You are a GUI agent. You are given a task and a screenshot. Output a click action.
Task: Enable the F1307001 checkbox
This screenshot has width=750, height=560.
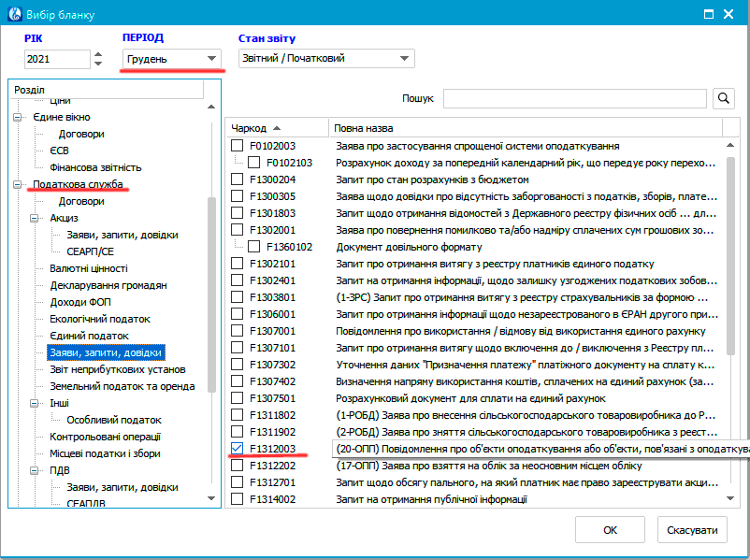238,331
